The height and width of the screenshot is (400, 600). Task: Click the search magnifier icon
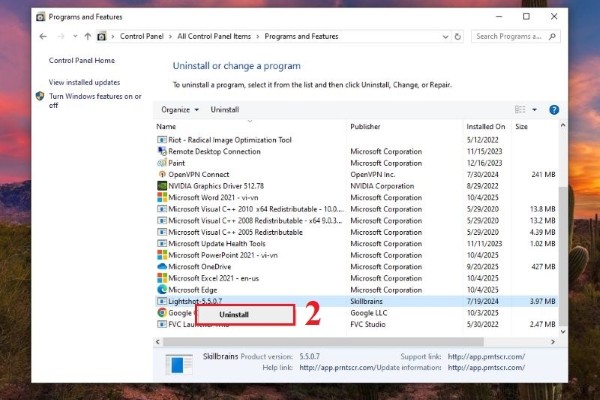click(x=552, y=36)
